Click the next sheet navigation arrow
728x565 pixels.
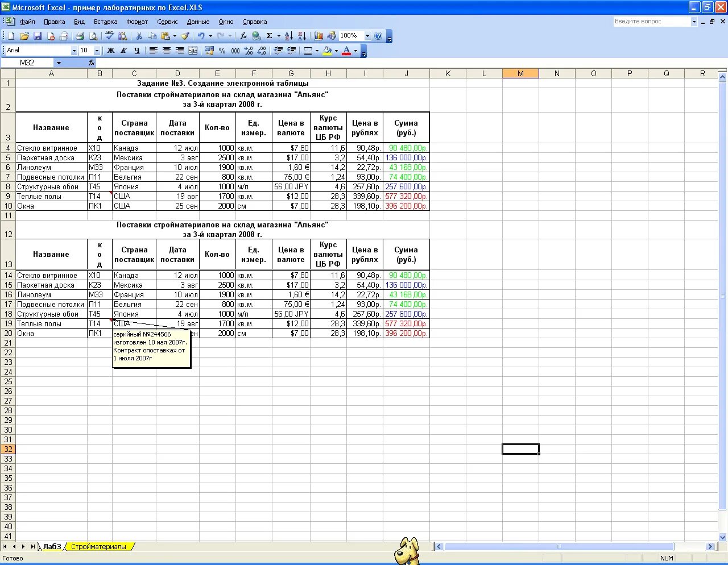(23, 546)
